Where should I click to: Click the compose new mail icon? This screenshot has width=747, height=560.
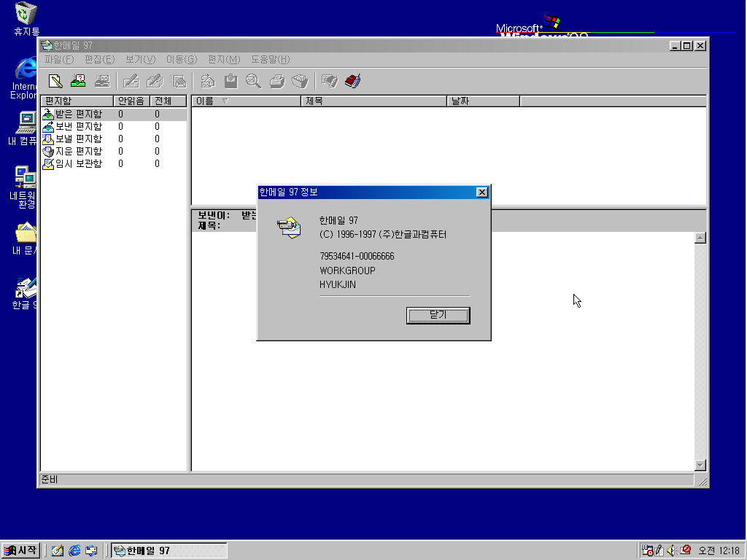click(55, 82)
